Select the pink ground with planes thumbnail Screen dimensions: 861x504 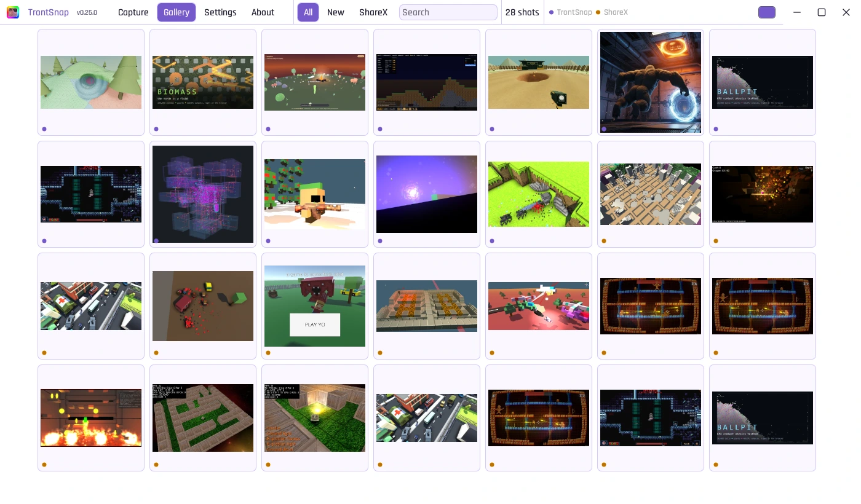click(x=539, y=306)
